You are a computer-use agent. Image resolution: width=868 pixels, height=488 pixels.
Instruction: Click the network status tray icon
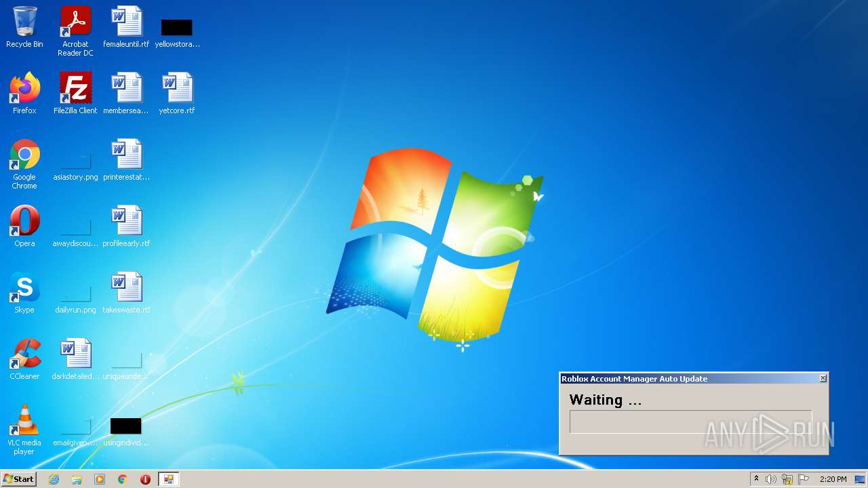[787, 479]
